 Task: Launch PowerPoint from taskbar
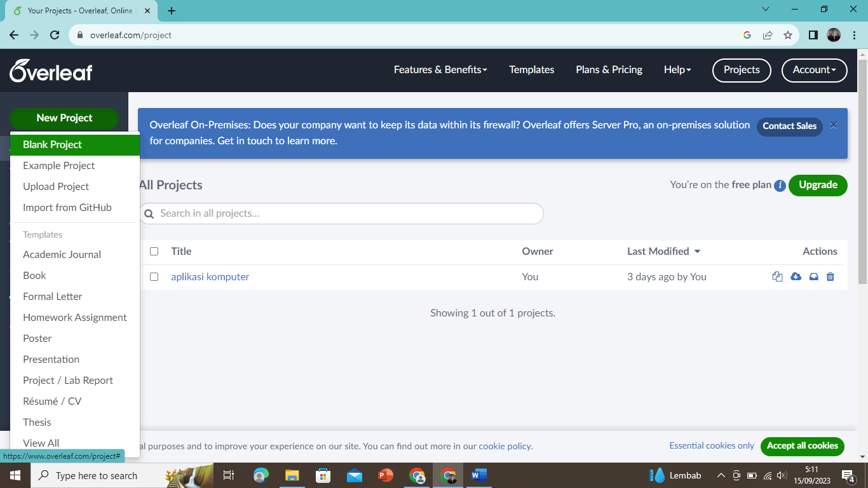386,475
